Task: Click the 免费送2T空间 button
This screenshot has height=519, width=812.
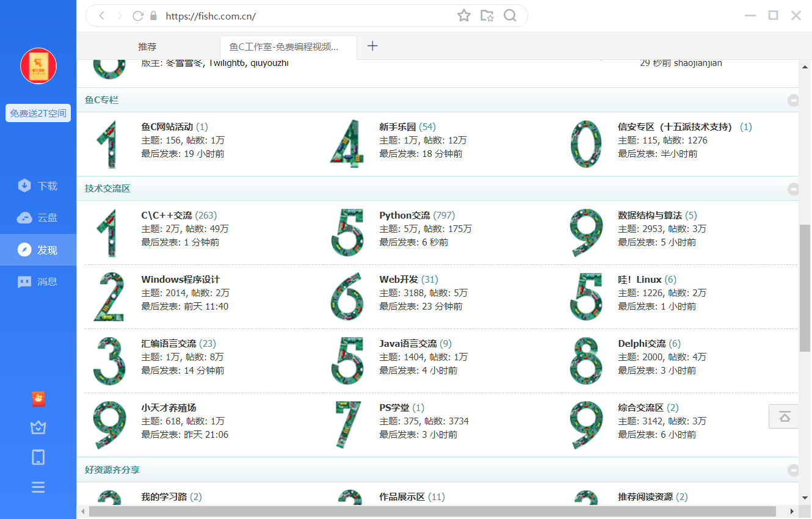Action: tap(38, 113)
